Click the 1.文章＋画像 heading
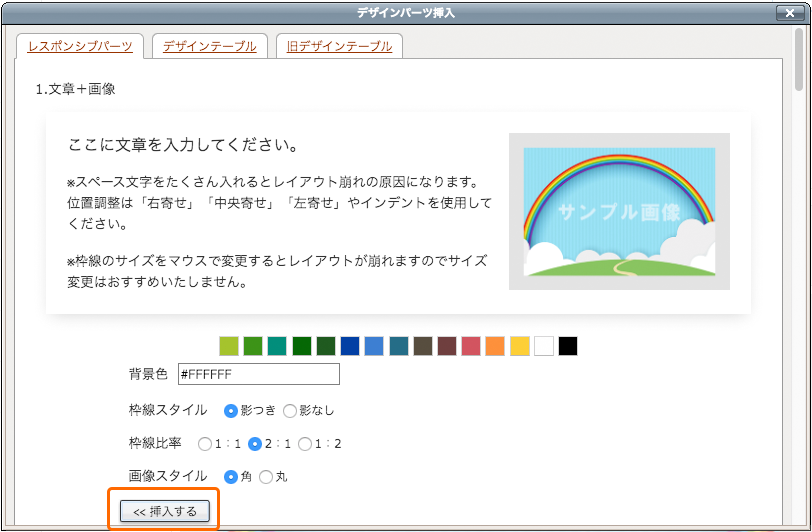Viewport: 812px width, 532px height. 76,89
